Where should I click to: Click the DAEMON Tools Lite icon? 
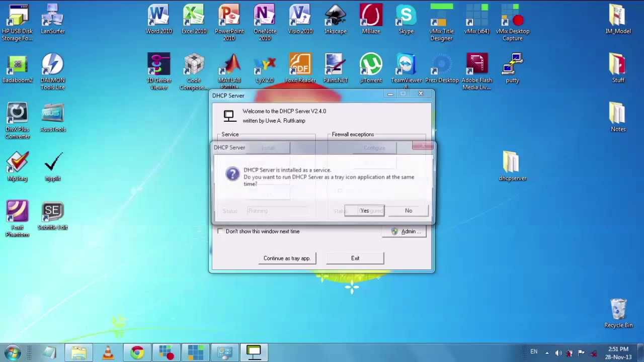click(x=53, y=71)
